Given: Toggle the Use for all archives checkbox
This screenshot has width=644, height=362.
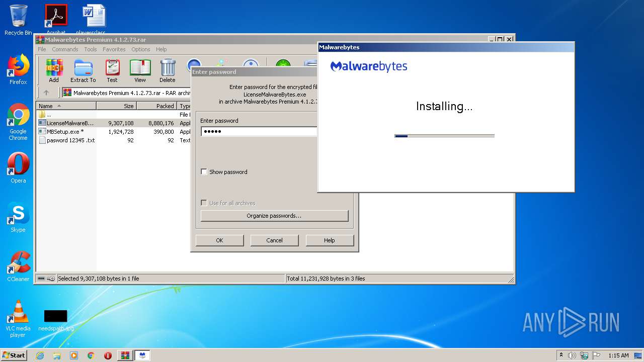Looking at the screenshot, I should coord(204,203).
